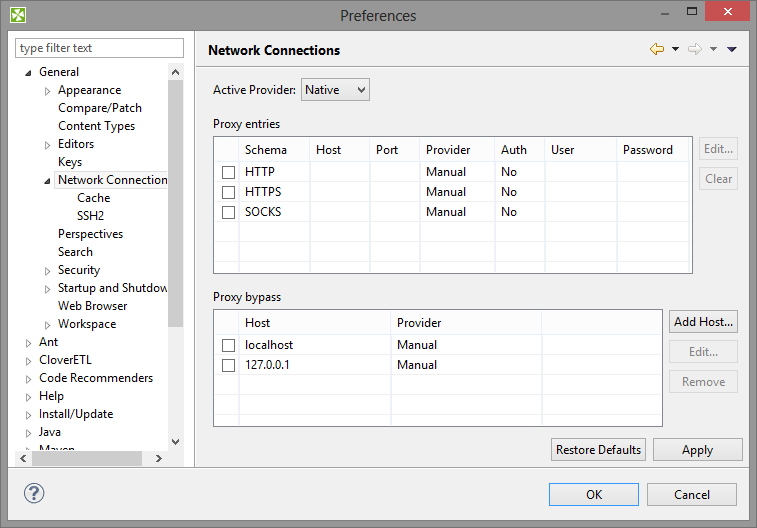Click the filter text input field
757x528 pixels.
coord(100,48)
